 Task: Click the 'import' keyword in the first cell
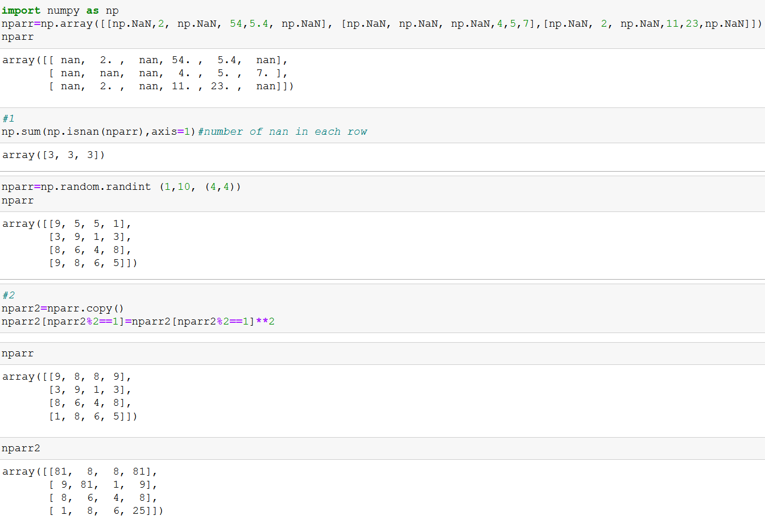[21, 11]
